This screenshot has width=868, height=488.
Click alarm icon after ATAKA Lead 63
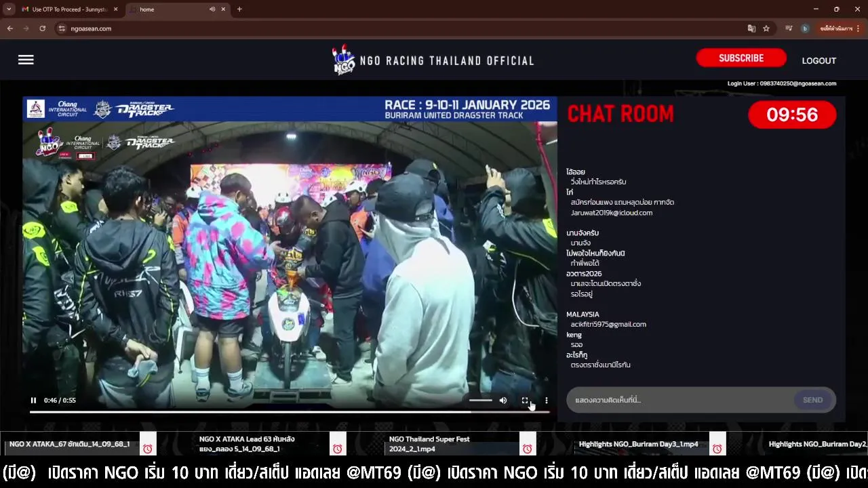click(337, 449)
